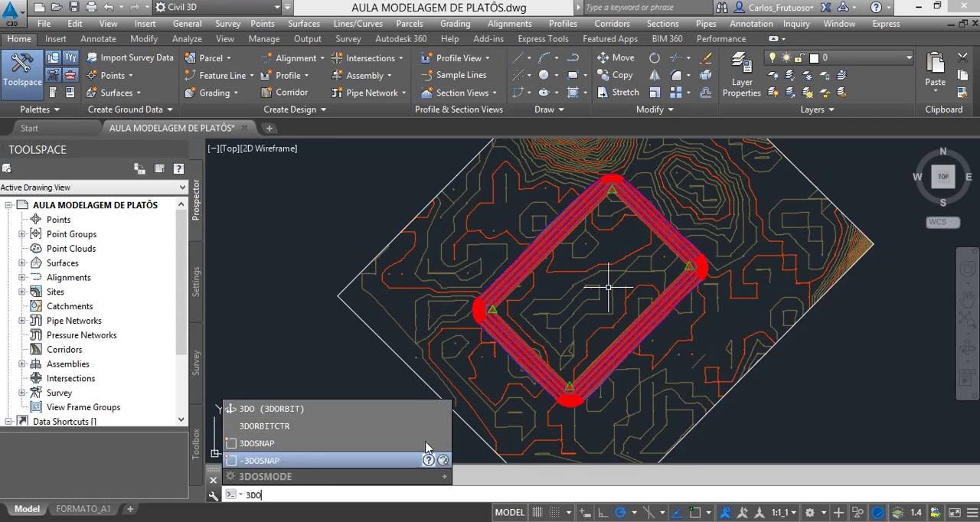Open the Insert ribbon tab

(x=56, y=38)
